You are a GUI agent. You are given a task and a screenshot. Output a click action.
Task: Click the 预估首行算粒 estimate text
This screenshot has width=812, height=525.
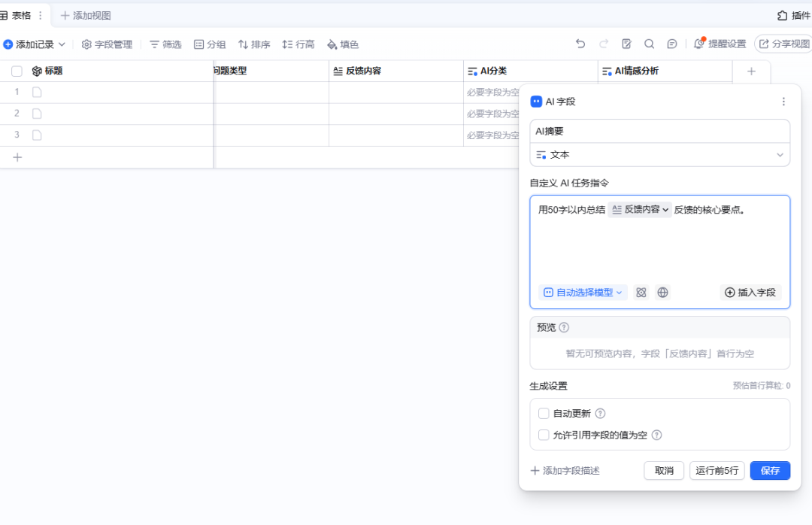(761, 386)
